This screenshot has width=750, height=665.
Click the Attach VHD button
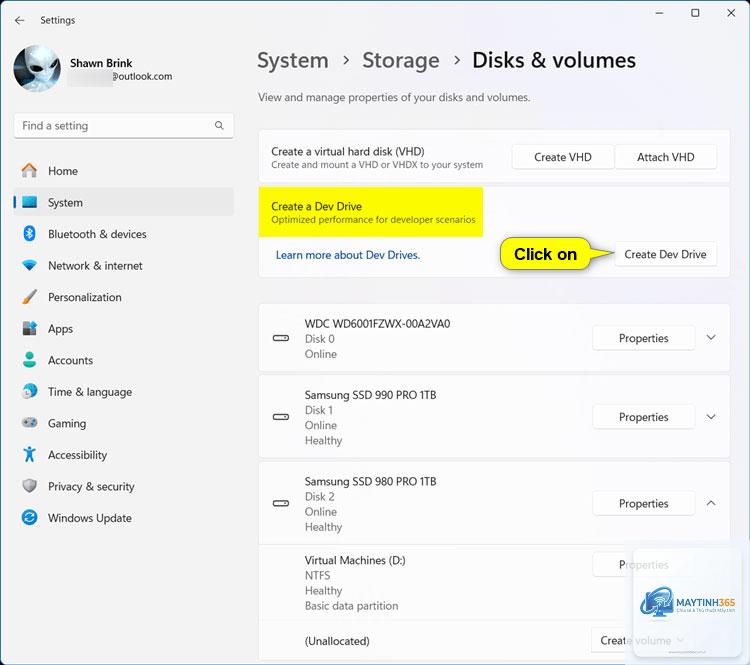(665, 157)
